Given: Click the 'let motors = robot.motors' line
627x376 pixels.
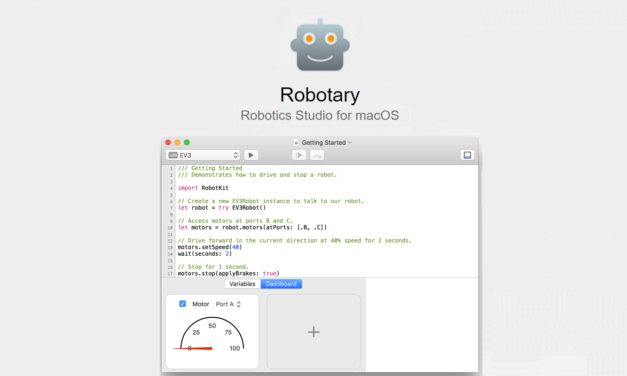Looking at the screenshot, I should click(252, 227).
